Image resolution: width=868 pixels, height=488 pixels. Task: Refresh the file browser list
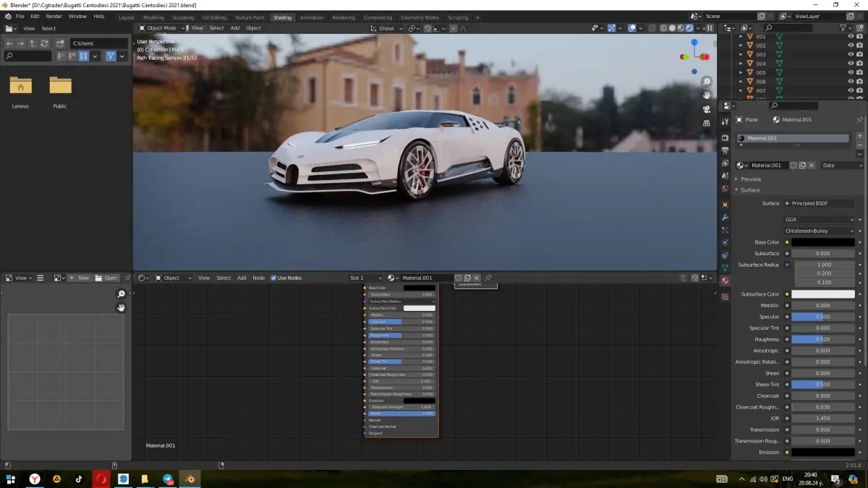[x=44, y=43]
